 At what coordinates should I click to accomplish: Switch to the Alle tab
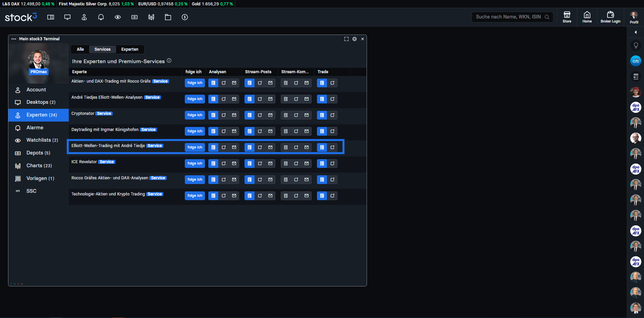(80, 49)
